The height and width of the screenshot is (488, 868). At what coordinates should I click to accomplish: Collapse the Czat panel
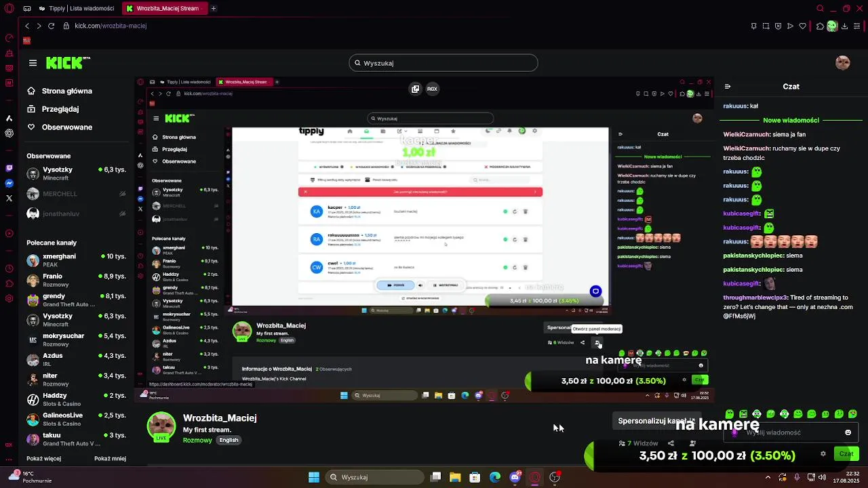click(728, 87)
